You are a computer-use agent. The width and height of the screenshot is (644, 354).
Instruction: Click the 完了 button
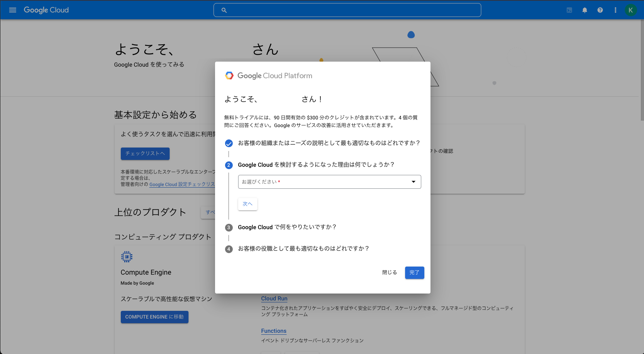(x=415, y=273)
